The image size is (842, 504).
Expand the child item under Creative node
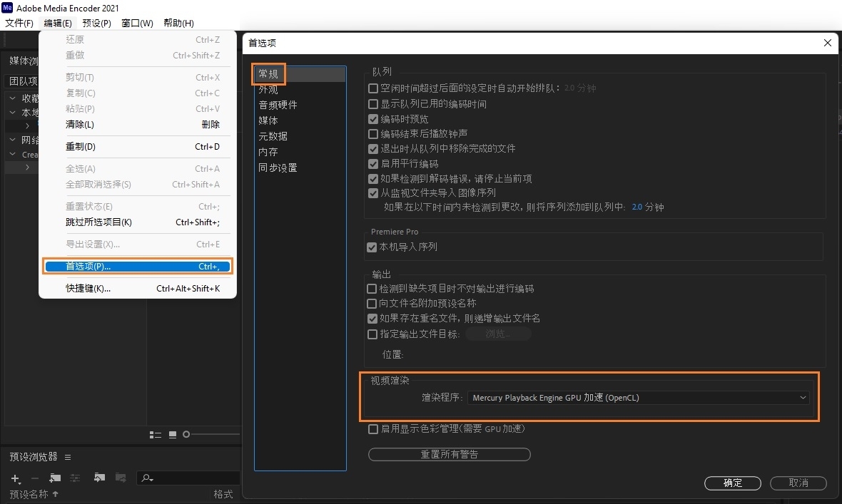27,168
